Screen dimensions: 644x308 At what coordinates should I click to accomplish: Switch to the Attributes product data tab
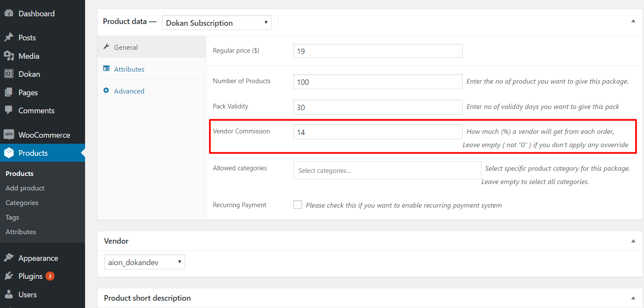tap(152, 69)
